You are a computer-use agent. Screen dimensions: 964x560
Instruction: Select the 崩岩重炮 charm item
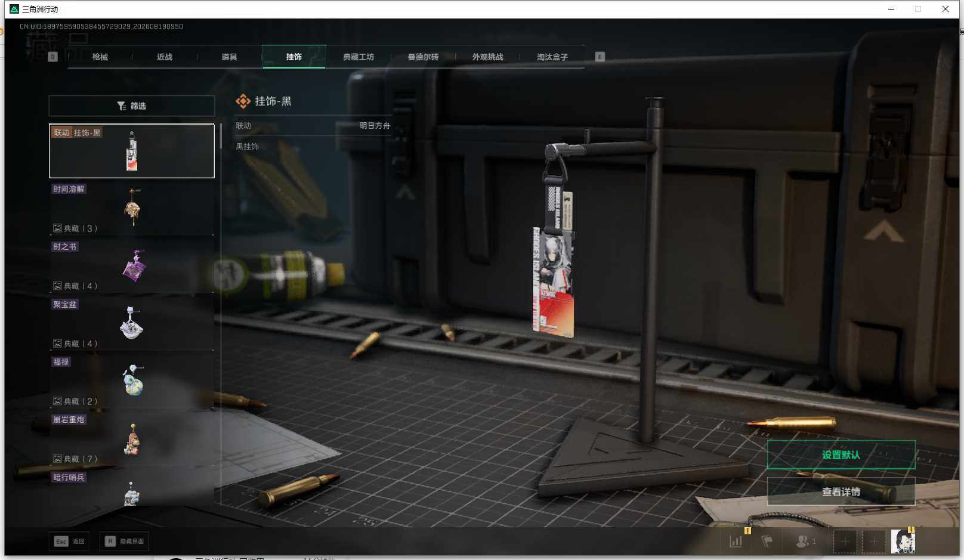[132, 439]
